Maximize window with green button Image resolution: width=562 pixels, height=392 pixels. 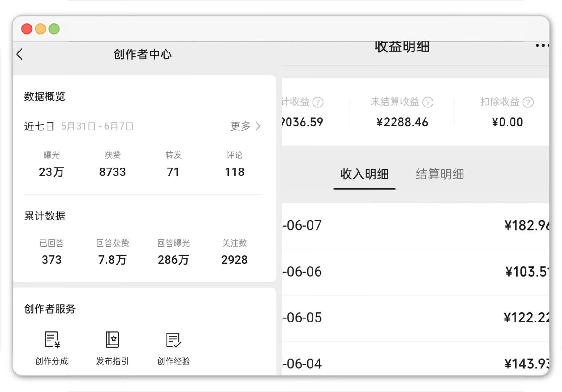[x=54, y=29]
